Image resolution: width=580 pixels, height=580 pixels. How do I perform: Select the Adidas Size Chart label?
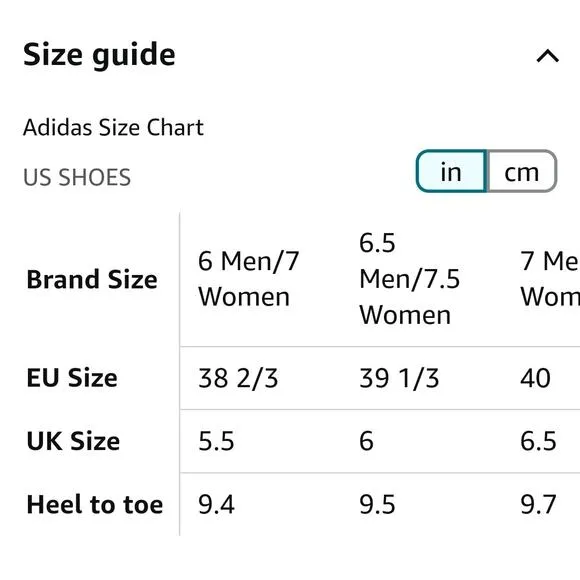click(x=113, y=128)
